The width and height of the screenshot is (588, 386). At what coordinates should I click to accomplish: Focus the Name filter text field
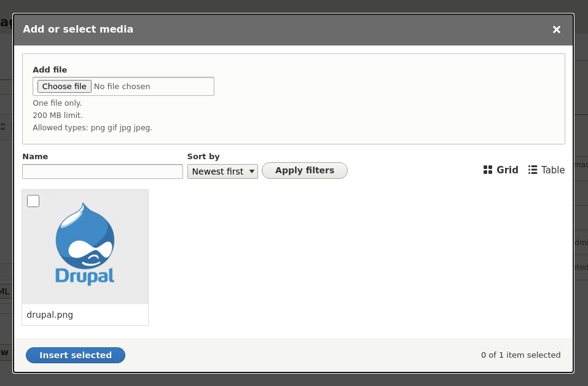(103, 171)
